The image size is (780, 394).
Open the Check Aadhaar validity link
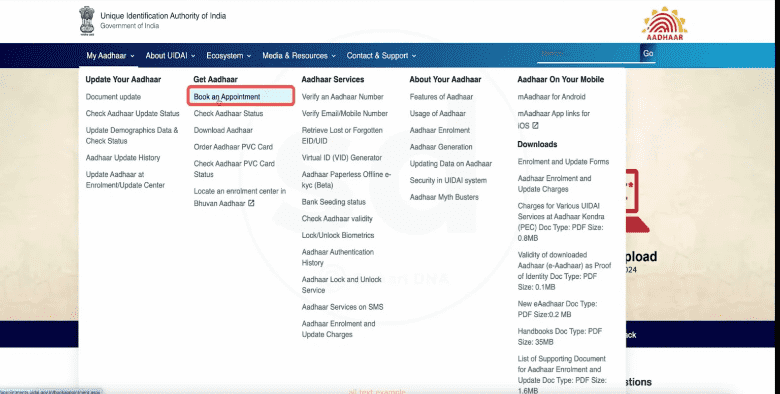coord(337,218)
